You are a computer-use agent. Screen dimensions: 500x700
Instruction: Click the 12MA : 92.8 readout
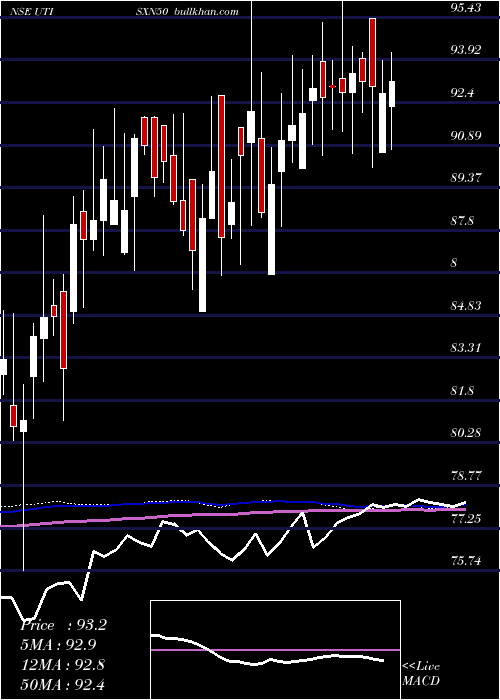(x=63, y=664)
